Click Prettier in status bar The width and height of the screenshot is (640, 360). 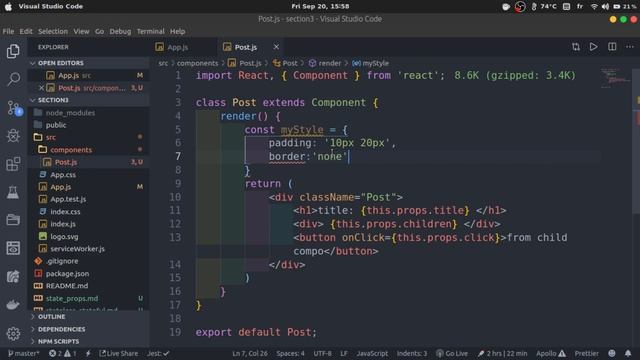(586, 353)
